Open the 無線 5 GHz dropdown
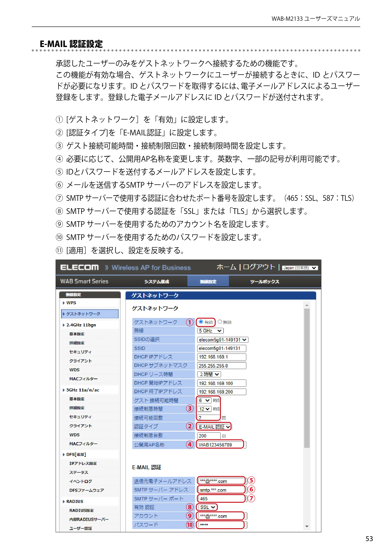Screen dimensions: 392x556 pos(210,331)
